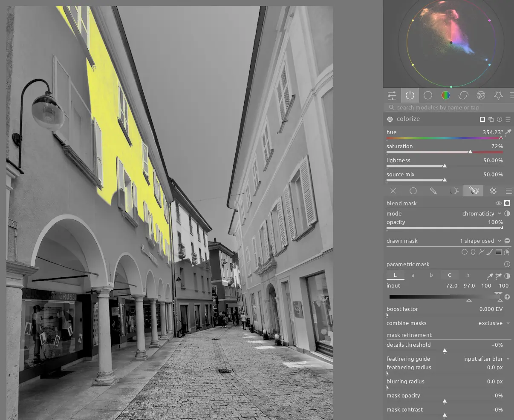Switch to the C channel tab
This screenshot has height=420, width=514.
(449, 275)
